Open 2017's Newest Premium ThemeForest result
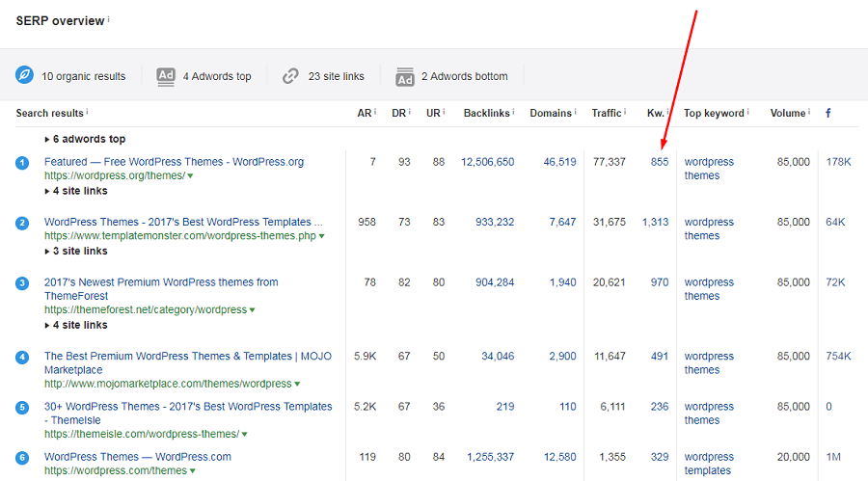Screen dimensions: 868x481 point(161,289)
